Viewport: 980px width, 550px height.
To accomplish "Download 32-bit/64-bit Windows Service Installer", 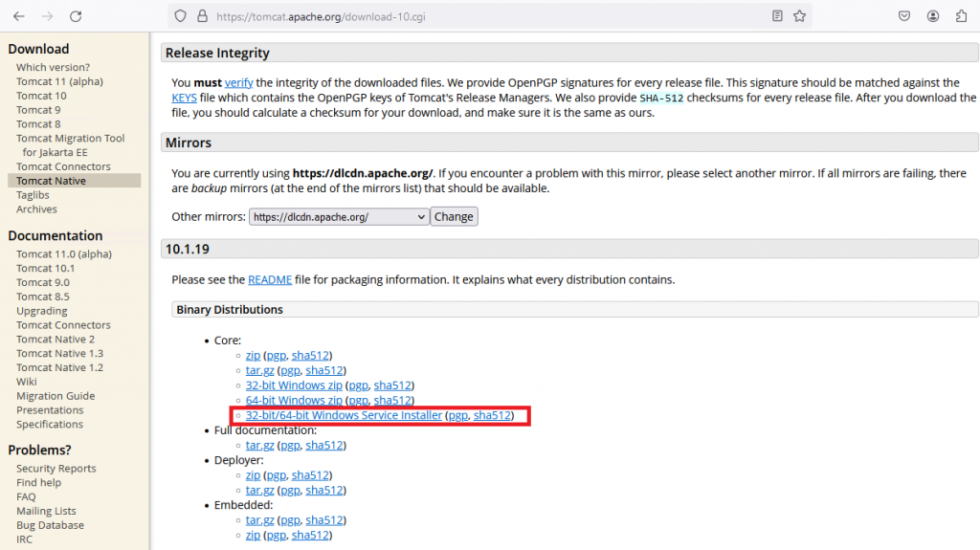I will pos(344,416).
